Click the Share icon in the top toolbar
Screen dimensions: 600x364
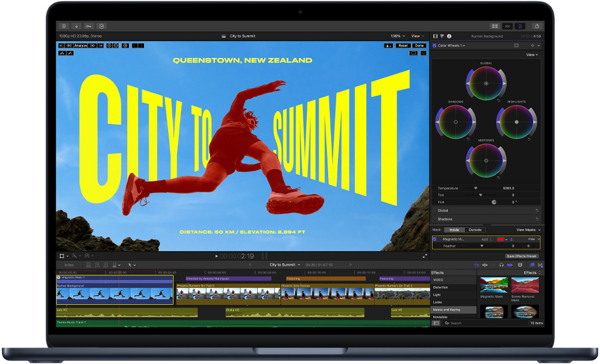point(536,26)
